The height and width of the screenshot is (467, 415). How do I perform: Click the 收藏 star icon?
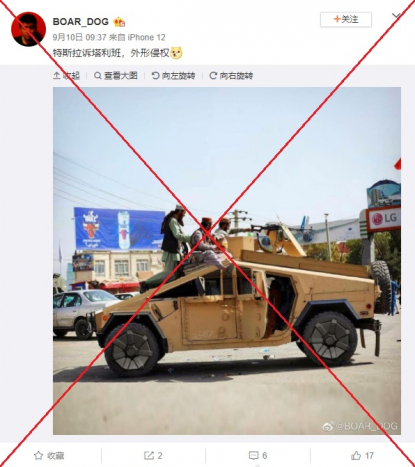point(39,455)
